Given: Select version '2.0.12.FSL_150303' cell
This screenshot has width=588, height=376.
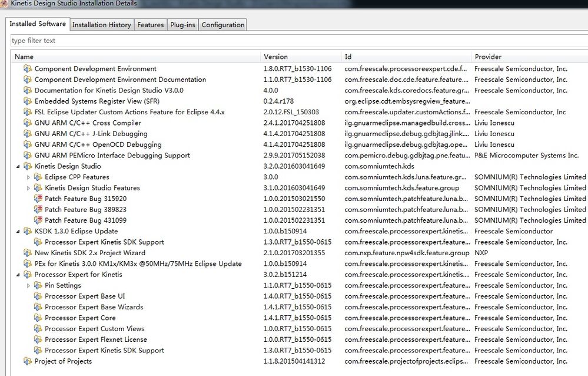Looking at the screenshot, I should (291, 112).
